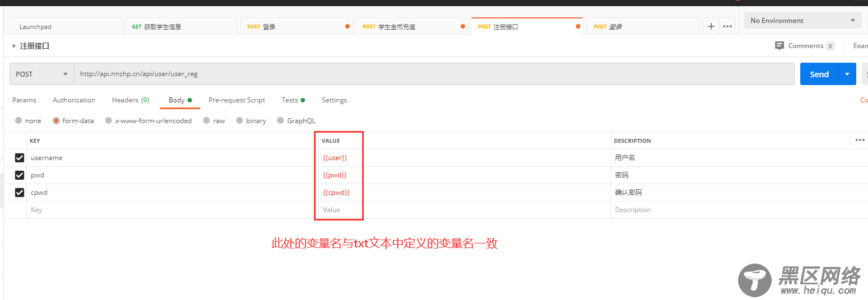
Task: Click the 用户名 description cell
Action: [x=739, y=158]
